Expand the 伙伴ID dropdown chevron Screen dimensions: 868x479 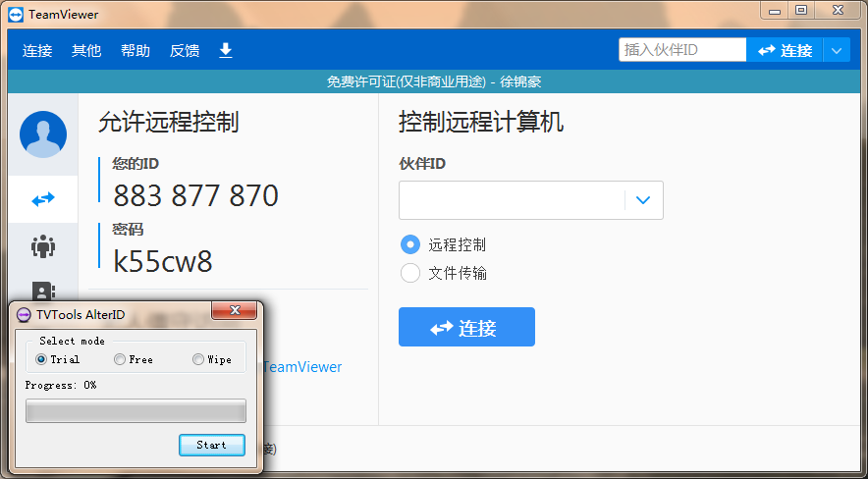click(x=643, y=199)
